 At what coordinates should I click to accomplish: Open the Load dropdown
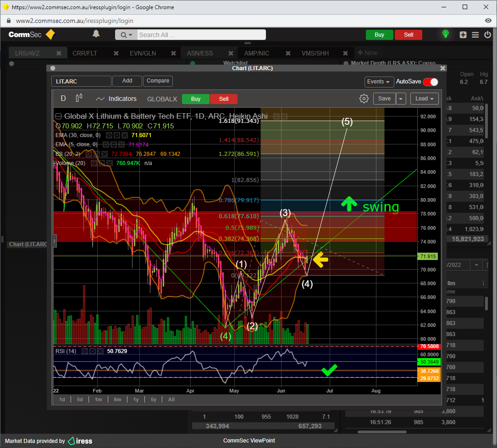click(x=425, y=99)
